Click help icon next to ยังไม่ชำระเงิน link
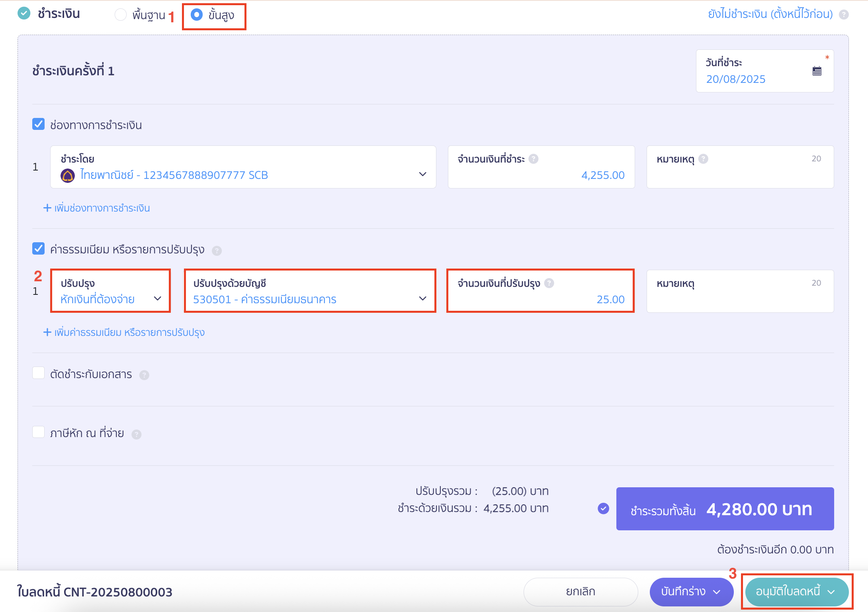This screenshot has height=612, width=868. tap(844, 15)
